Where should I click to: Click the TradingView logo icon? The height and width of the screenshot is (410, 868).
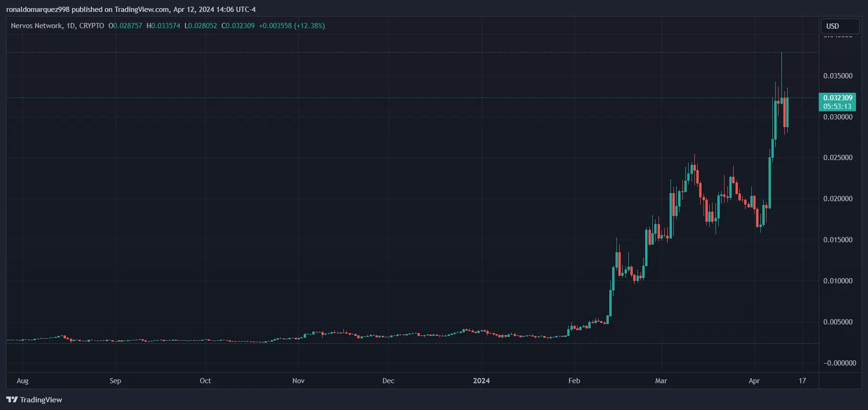12,399
